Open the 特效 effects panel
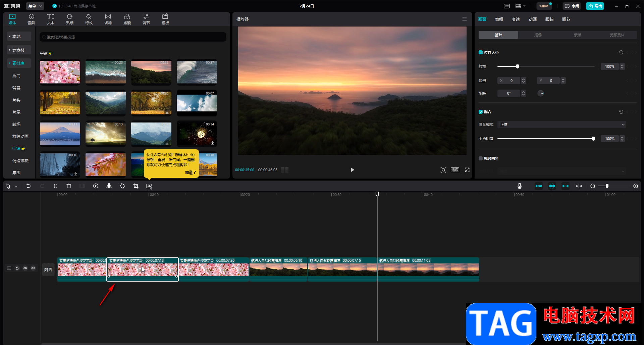 tap(89, 19)
